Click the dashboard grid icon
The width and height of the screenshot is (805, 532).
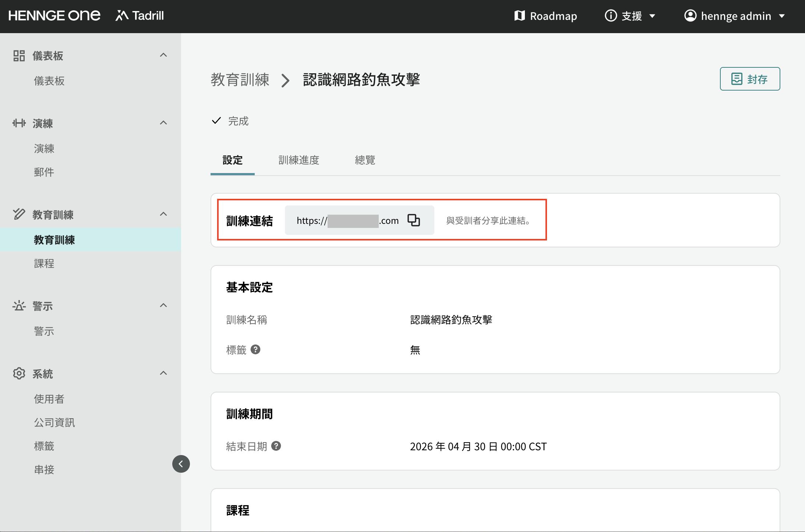click(19, 56)
